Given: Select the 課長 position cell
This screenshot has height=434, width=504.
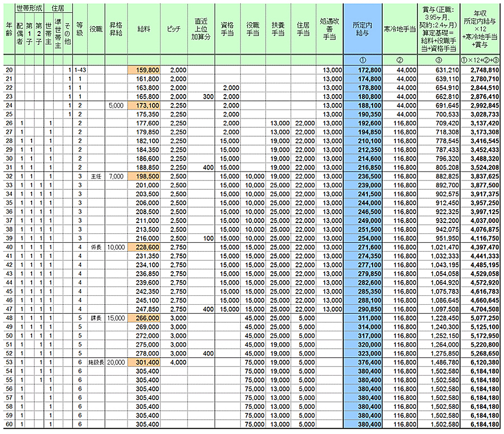Looking at the screenshot, I should (96, 318).
